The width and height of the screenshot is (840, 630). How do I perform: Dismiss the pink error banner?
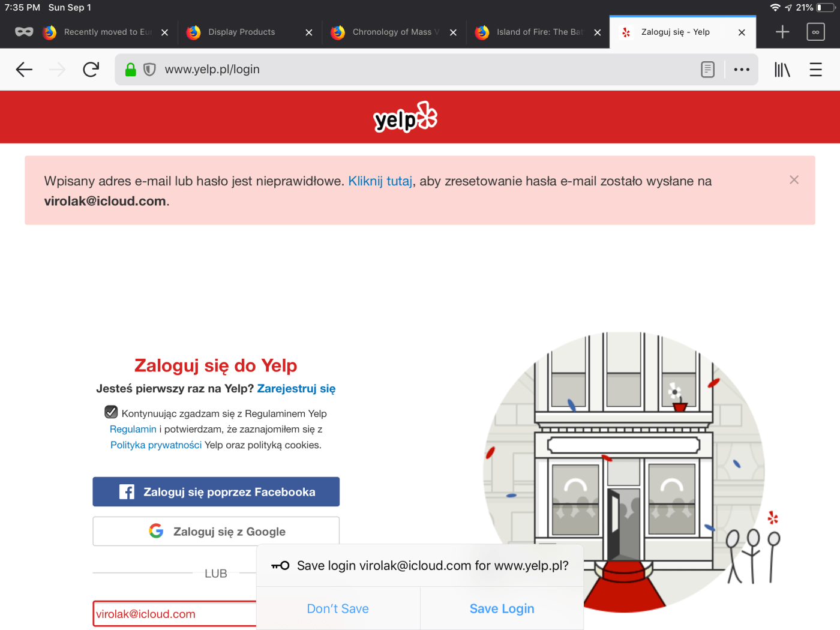point(794,180)
